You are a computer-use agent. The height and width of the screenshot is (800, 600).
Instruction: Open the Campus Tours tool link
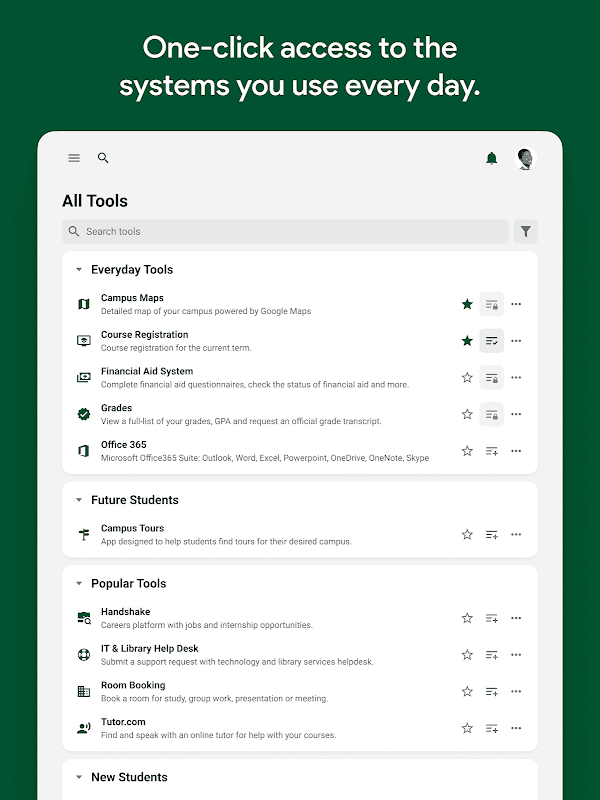click(133, 529)
